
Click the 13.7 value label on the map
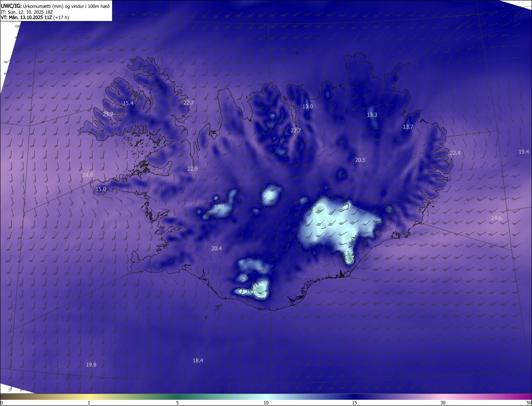click(408, 127)
